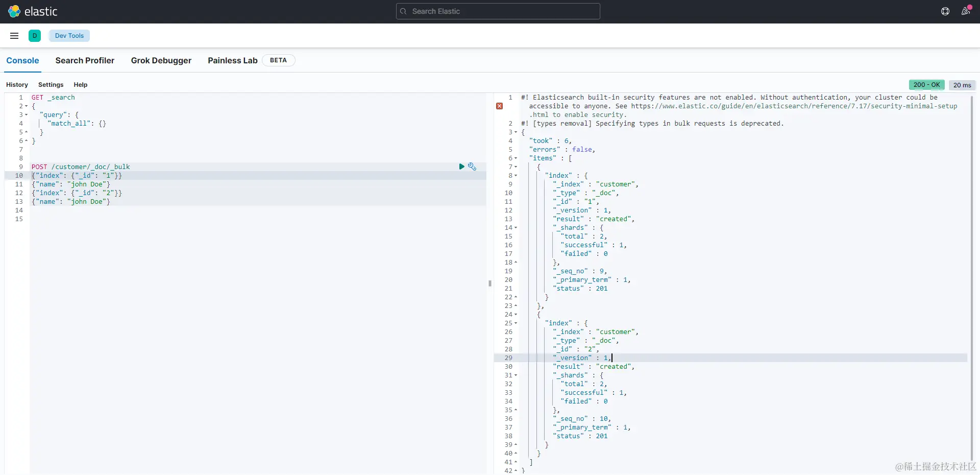Viewport: 980px width, 475px height.
Task: Click the "_seq_no" : 10 response line
Action: 582,419
